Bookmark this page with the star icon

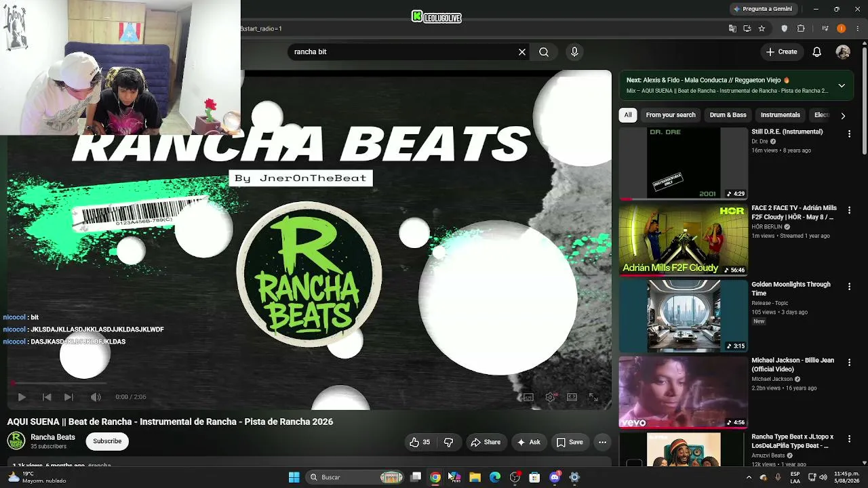click(x=762, y=28)
